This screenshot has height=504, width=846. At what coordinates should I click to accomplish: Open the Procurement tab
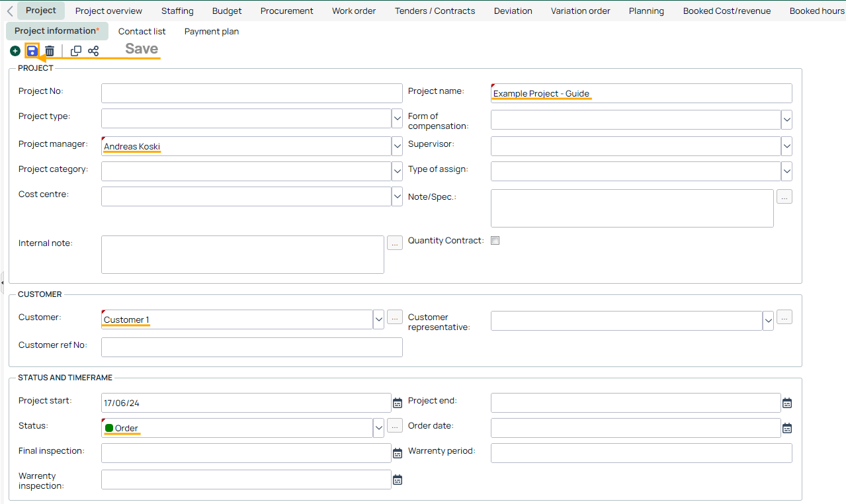(287, 11)
